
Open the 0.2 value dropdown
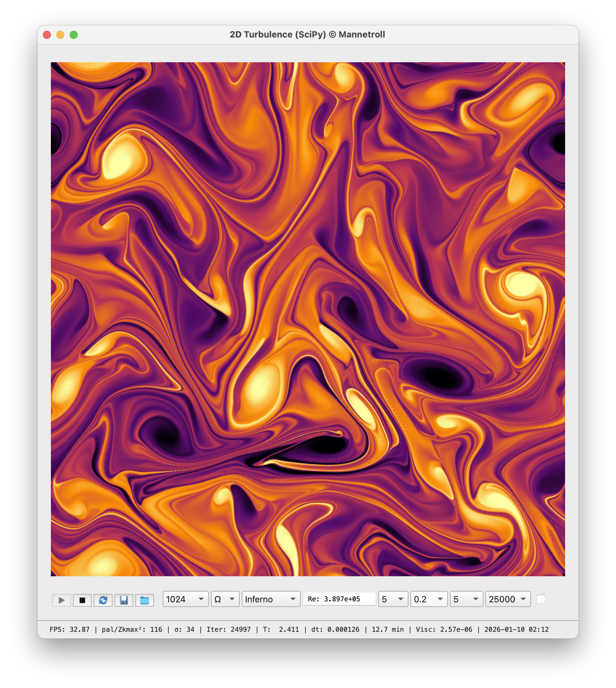coord(429,599)
